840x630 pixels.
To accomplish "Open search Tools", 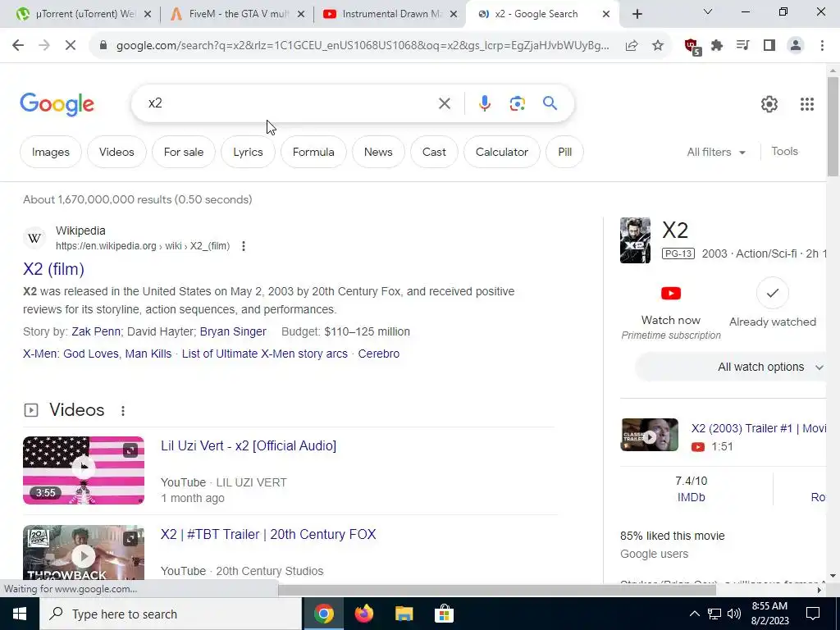I will pyautogui.click(x=784, y=152).
